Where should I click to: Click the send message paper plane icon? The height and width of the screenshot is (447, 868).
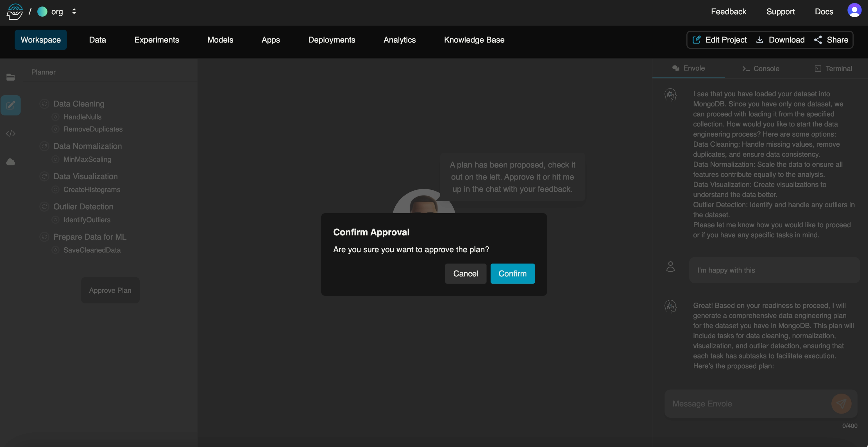[x=841, y=403]
